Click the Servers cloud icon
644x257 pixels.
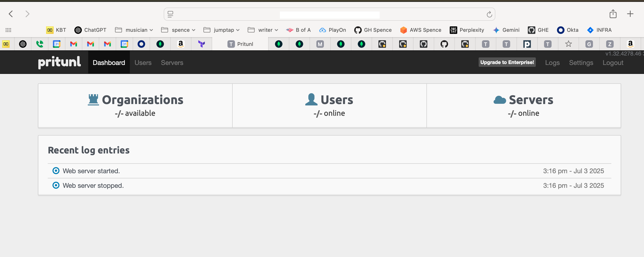[x=500, y=100]
